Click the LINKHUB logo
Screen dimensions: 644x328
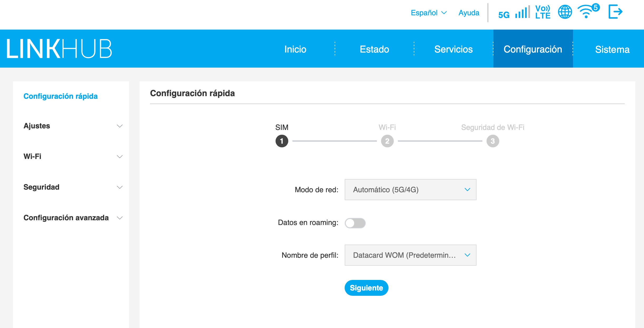59,49
